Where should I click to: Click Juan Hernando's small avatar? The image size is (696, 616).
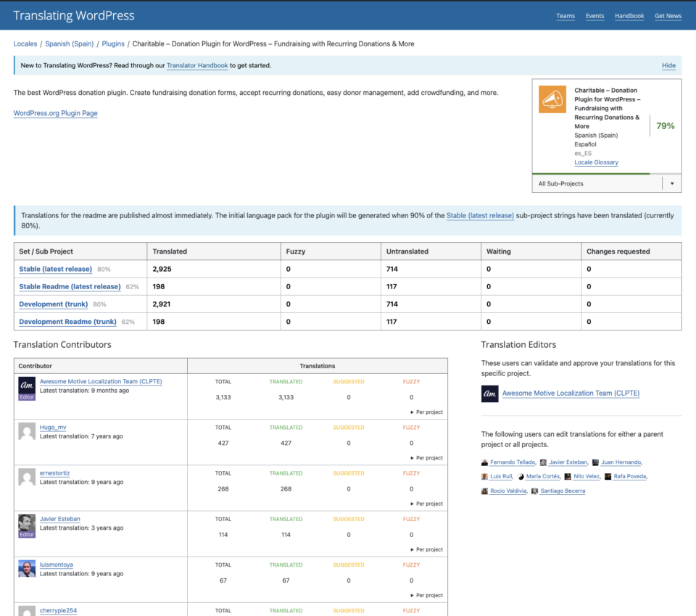click(596, 462)
